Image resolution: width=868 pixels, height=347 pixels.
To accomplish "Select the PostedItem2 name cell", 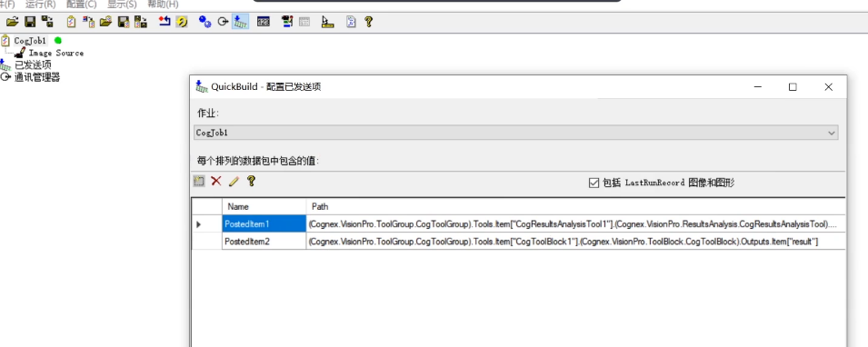I will 264,242.
